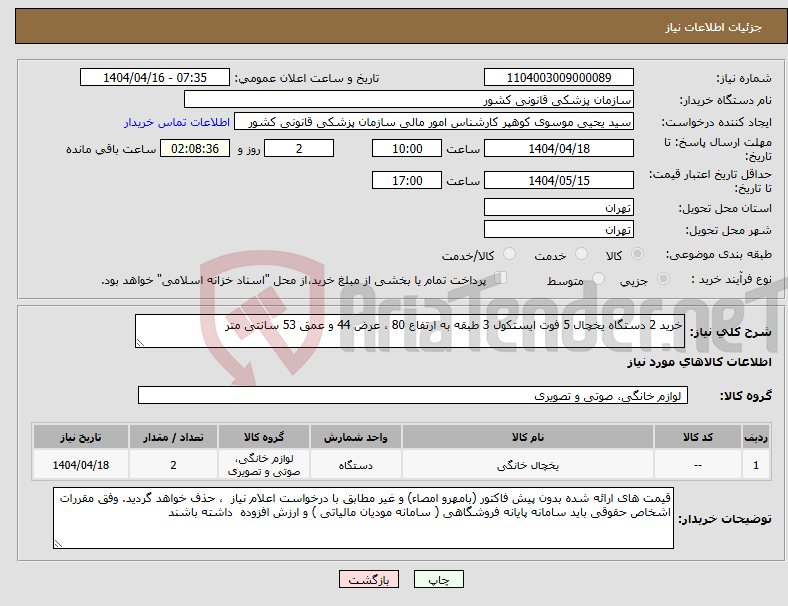Click the deadline time 10:00 field
Viewport: 788px width, 606px height.
coord(407,148)
